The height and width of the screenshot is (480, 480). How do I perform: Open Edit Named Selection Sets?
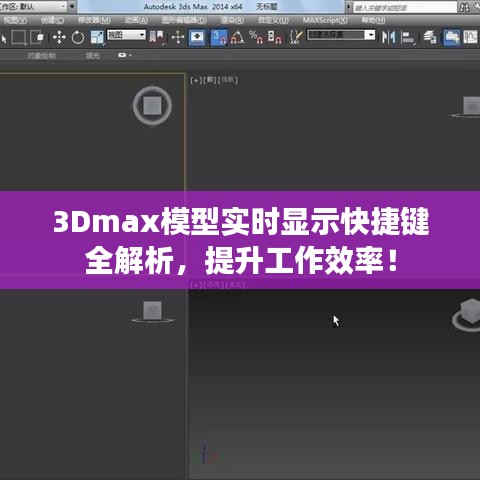click(x=295, y=37)
